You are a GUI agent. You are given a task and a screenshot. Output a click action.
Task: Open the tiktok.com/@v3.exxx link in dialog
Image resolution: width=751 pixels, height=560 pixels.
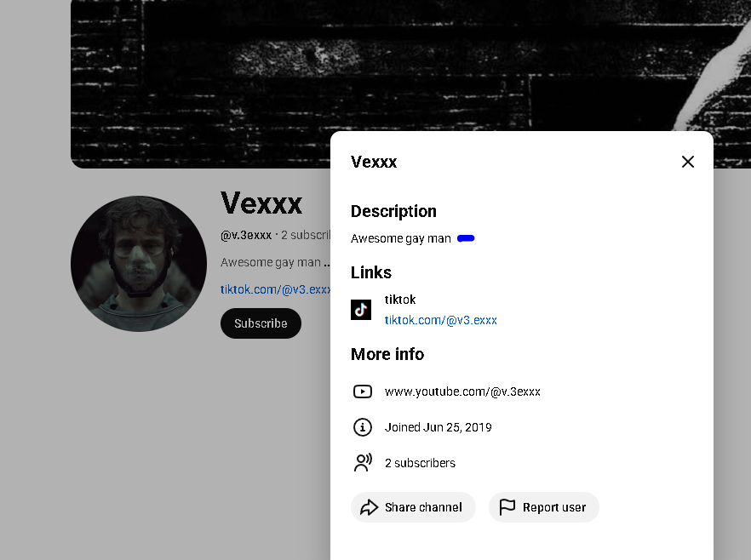(x=440, y=320)
